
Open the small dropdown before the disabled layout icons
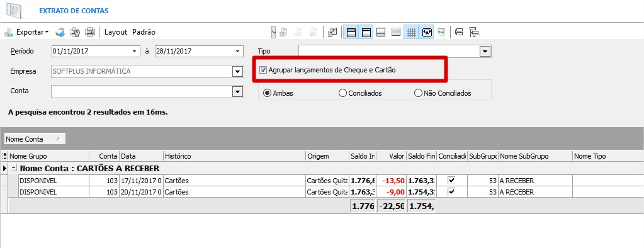tap(274, 32)
